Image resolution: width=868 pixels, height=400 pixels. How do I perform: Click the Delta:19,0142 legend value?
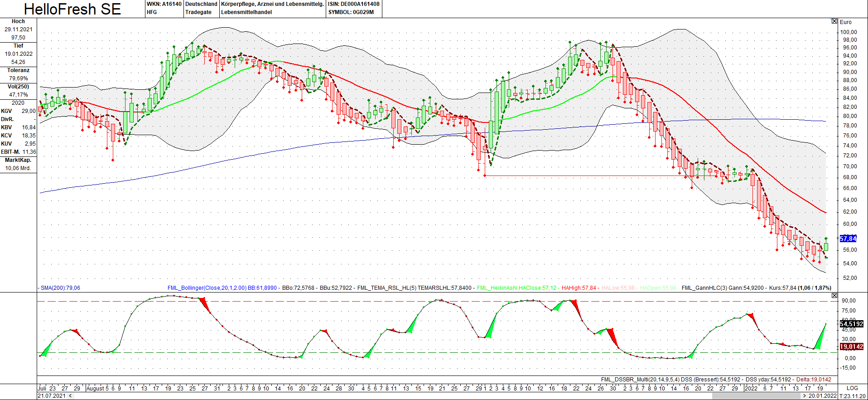[x=814, y=380]
